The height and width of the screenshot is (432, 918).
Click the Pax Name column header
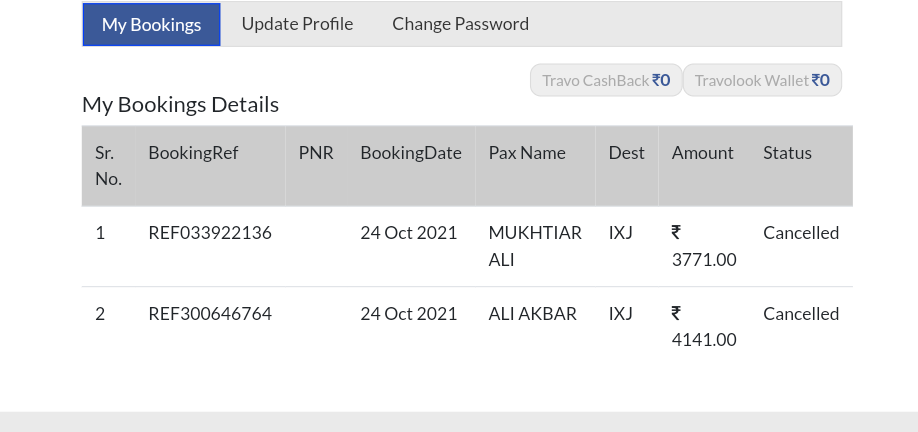pyautogui.click(x=527, y=153)
